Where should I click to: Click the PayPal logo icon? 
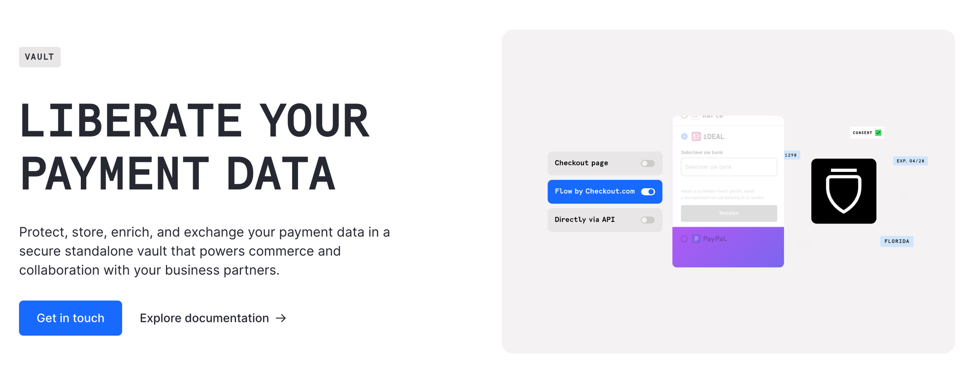pos(695,239)
